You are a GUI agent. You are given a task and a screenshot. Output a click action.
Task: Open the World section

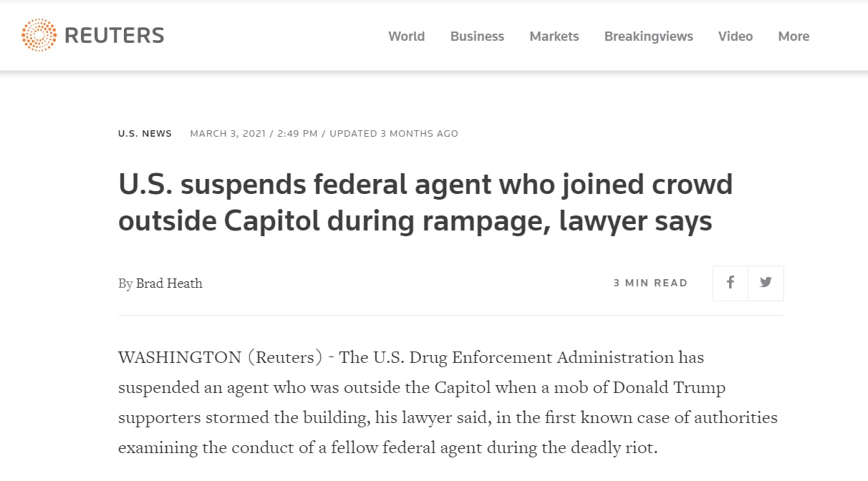click(x=406, y=37)
